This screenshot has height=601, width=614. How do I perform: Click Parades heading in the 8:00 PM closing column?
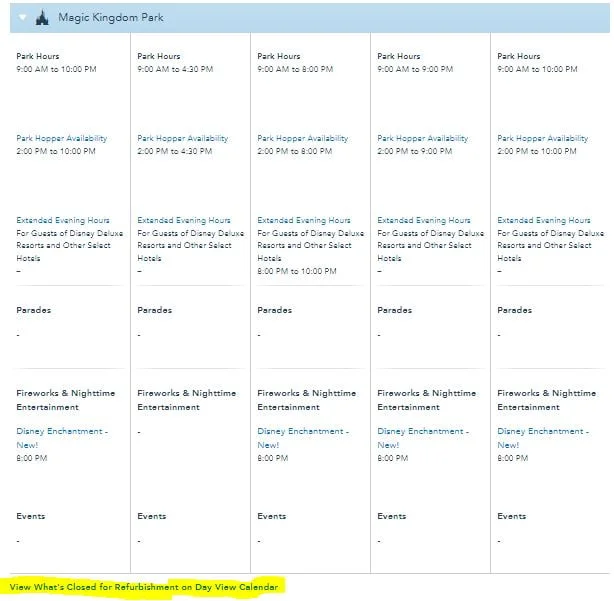tap(274, 310)
